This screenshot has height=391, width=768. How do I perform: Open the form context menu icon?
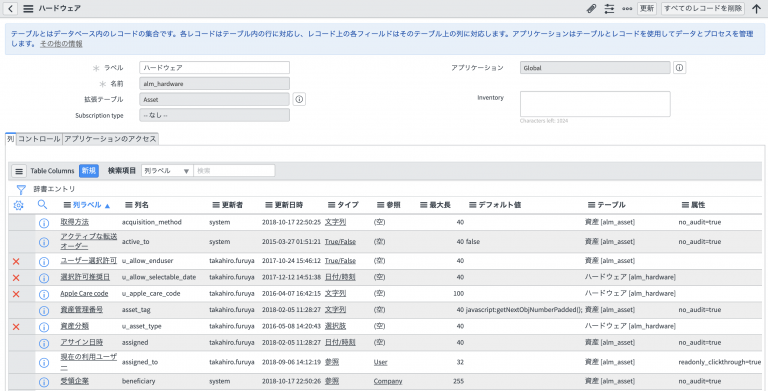coord(28,8)
